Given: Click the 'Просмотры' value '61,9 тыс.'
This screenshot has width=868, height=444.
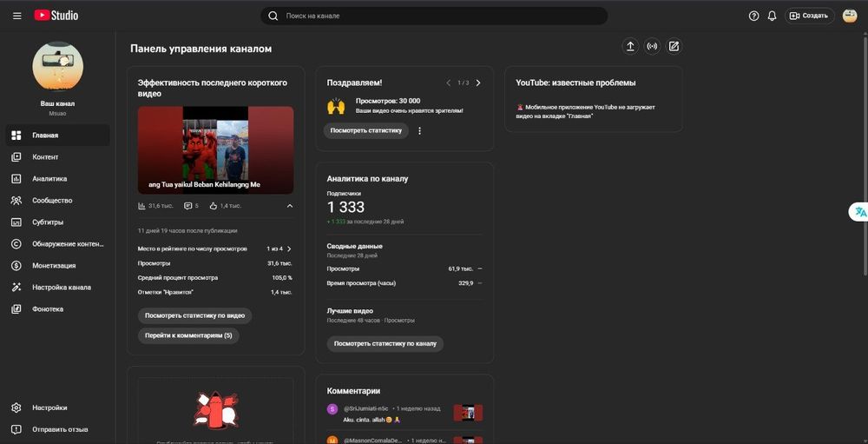Looking at the screenshot, I should point(461,268).
